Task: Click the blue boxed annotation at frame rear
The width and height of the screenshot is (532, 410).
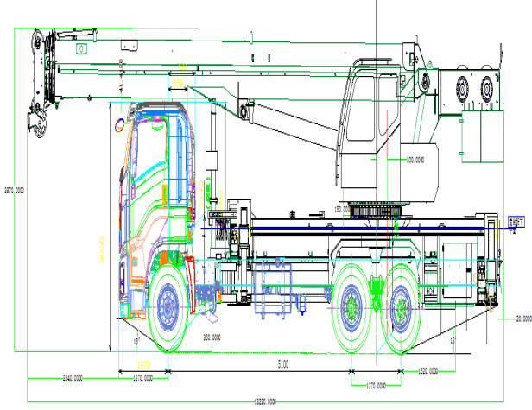Action: [x=516, y=222]
